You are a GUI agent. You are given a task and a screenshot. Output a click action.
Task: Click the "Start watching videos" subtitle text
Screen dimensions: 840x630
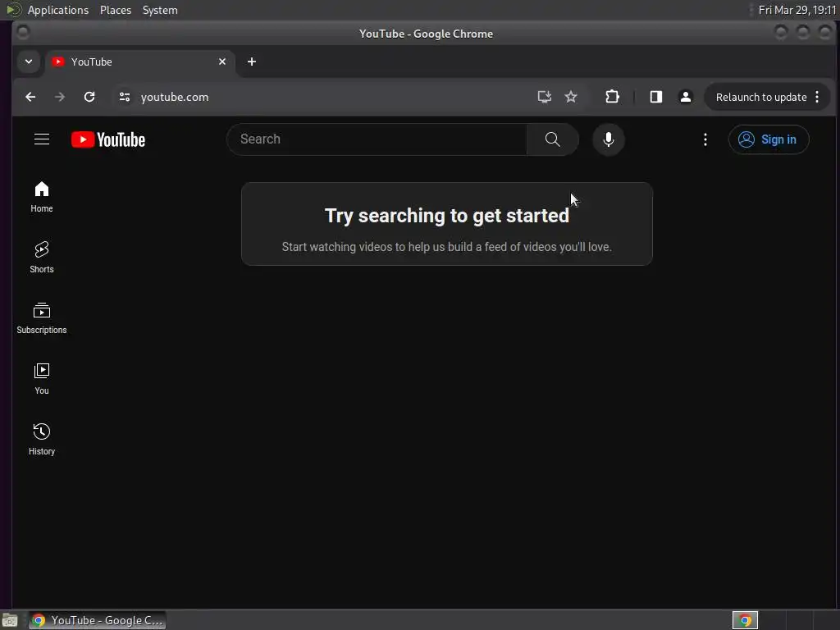click(x=447, y=247)
